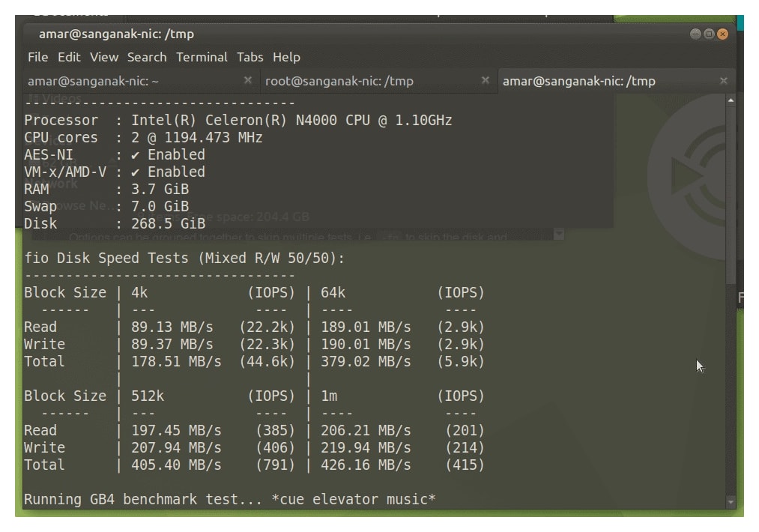Select the active amar@sanganak-nic: /tmp tab

pos(616,81)
